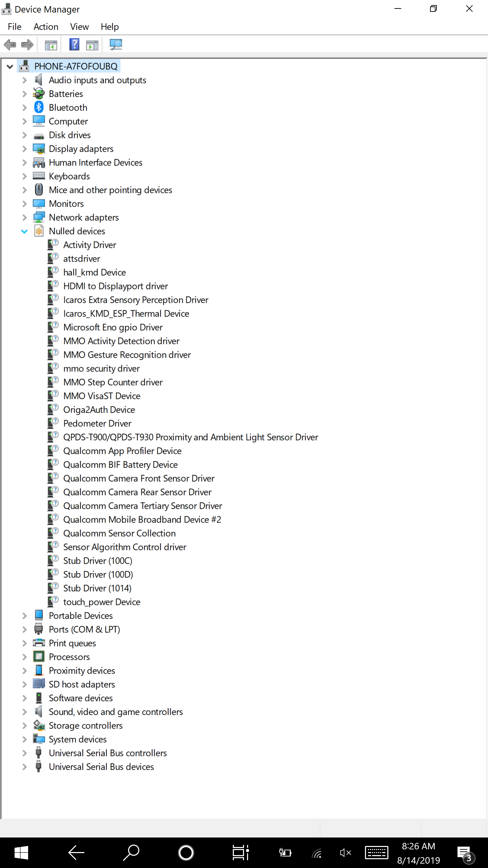Screen dimensions: 488x868
Task: Open the Help menu
Action: (109, 27)
